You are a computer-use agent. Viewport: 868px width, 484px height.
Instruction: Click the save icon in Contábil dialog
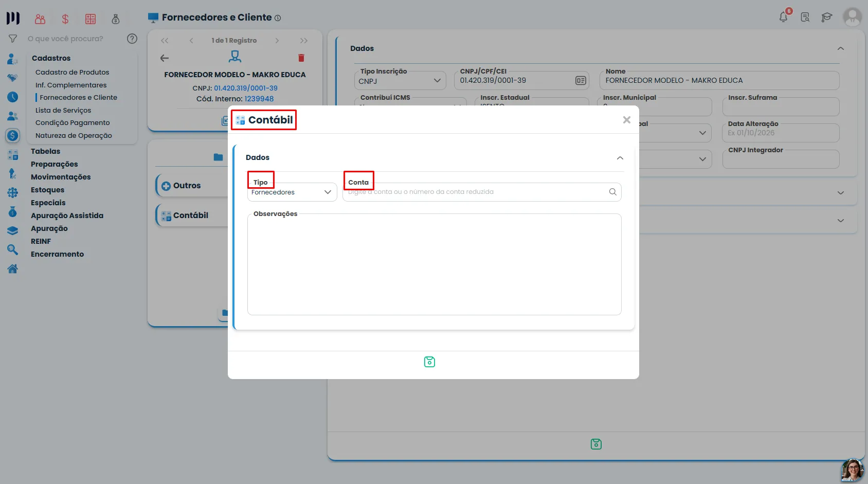pyautogui.click(x=429, y=362)
